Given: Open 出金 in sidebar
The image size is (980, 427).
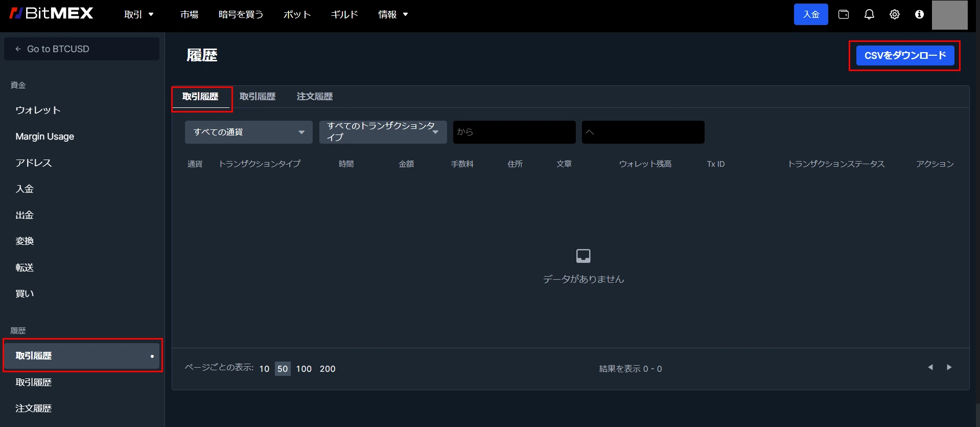Looking at the screenshot, I should click(x=25, y=215).
